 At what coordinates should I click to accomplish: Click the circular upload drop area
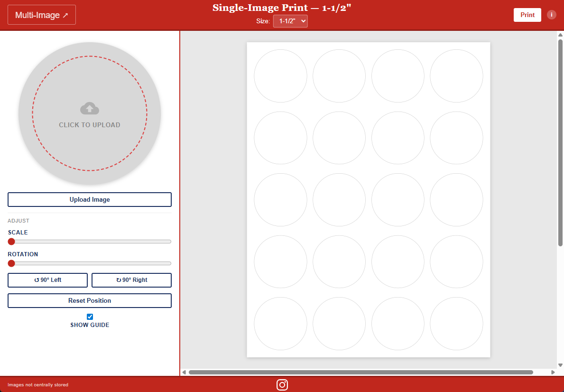pyautogui.click(x=90, y=113)
